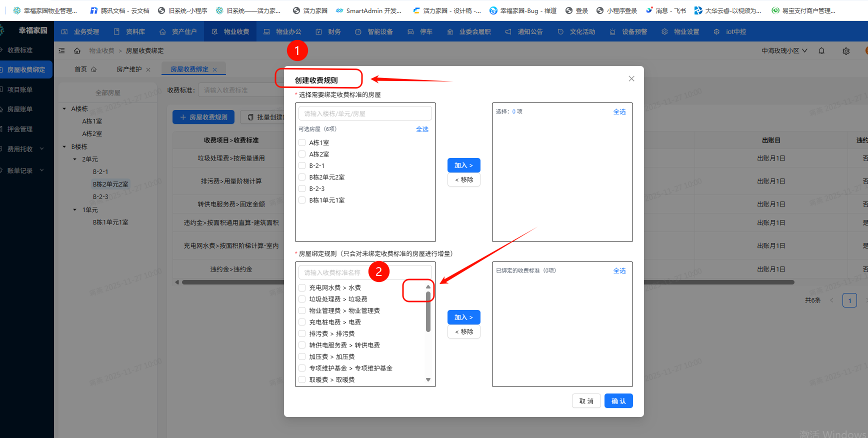868x438 pixels.
Task: Collapse the 2单元 tree node
Action: (75, 159)
